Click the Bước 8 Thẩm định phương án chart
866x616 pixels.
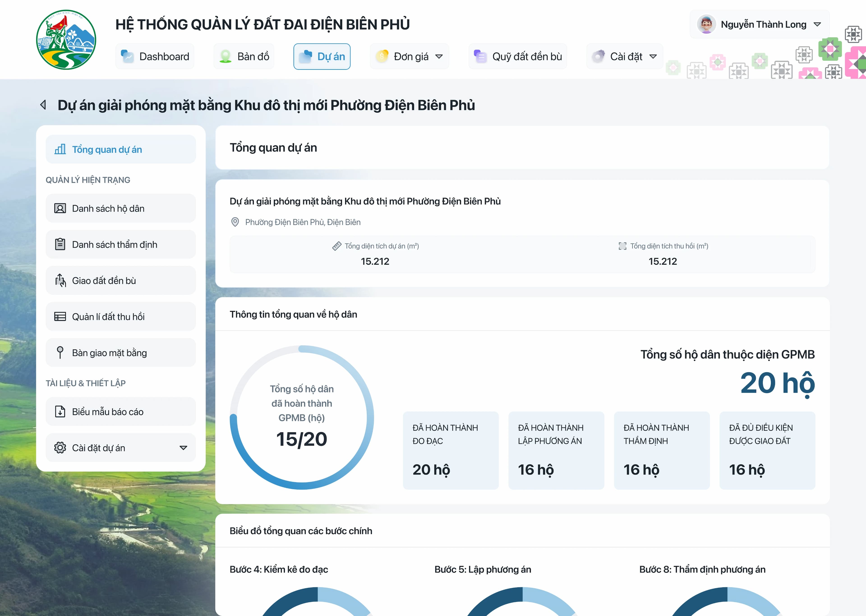click(727, 601)
